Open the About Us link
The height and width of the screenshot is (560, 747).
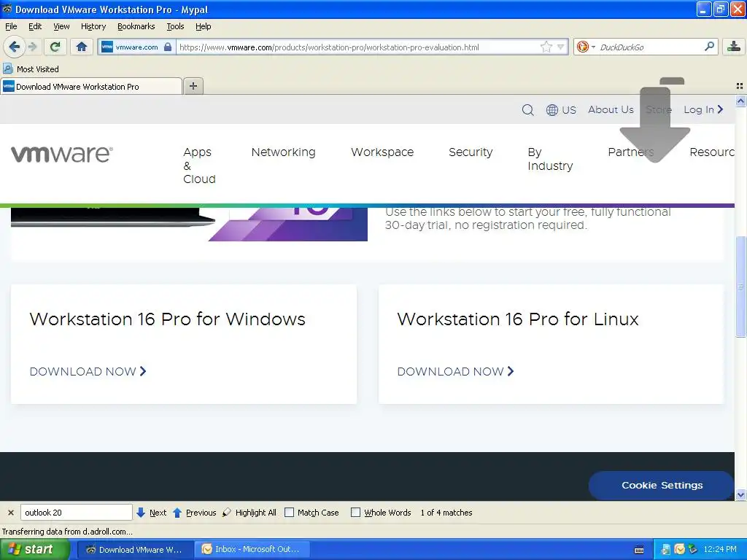611,109
